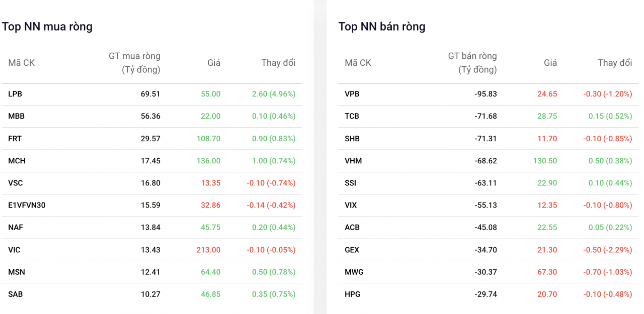Select the TCB ticker
This screenshot has height=314, width=644.
pos(352,116)
